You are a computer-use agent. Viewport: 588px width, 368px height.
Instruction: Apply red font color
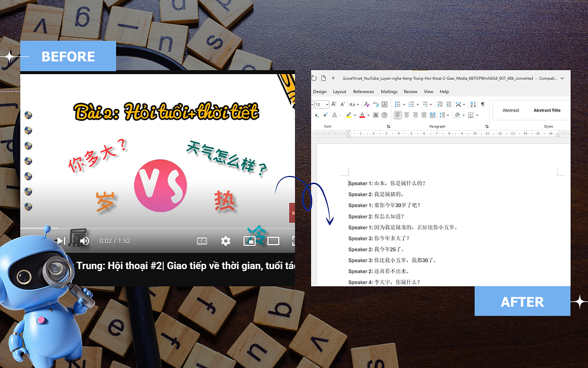click(x=362, y=115)
